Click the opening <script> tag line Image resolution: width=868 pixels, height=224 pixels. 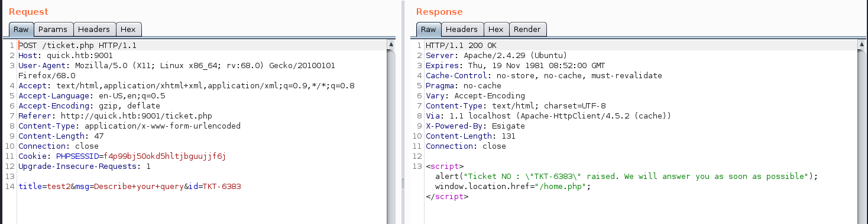(x=445, y=166)
